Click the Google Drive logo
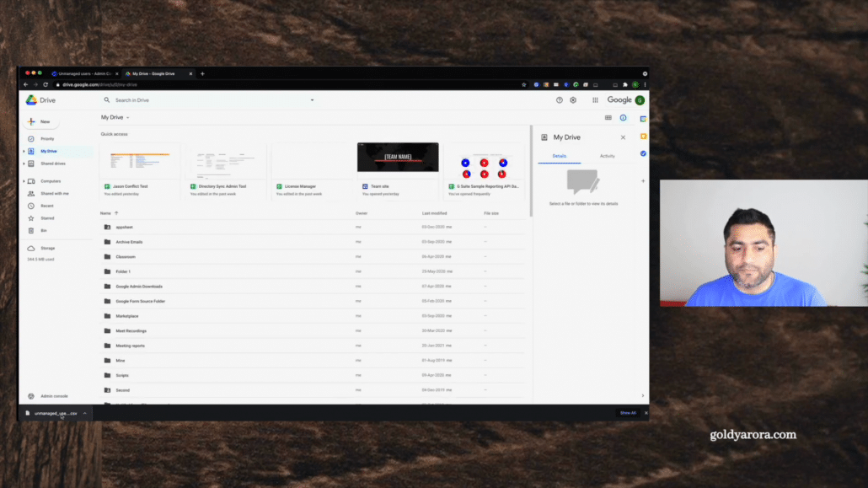The image size is (868, 488). click(41, 100)
